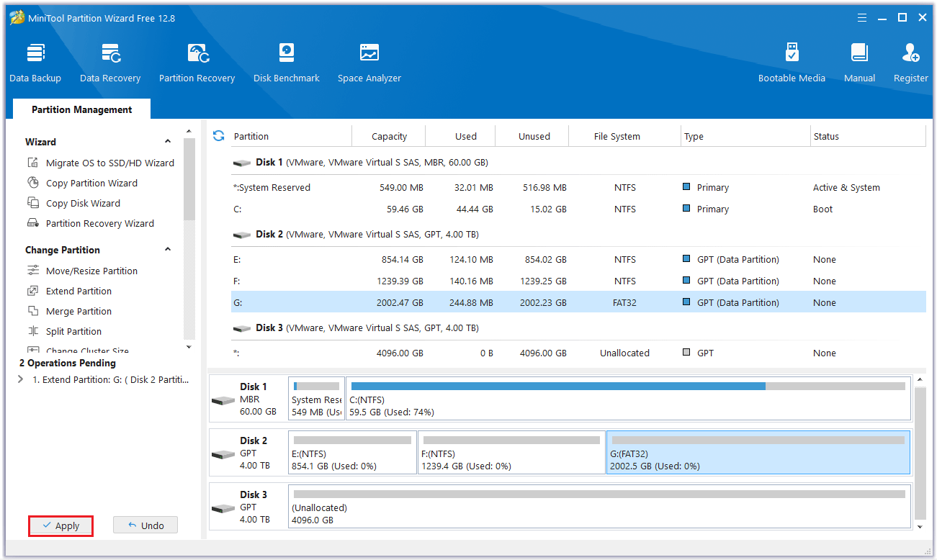Open the hamburger menu in title bar
The image size is (937, 560).
[863, 18]
